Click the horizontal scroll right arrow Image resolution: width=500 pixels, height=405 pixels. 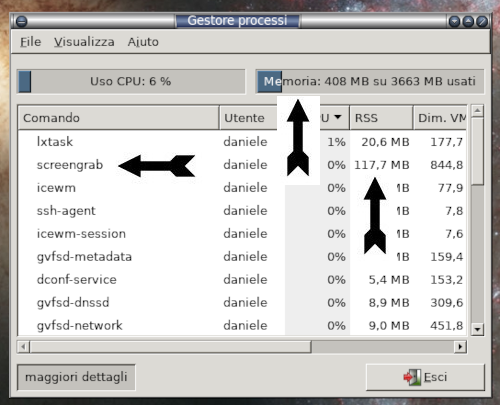pyautogui.click(x=460, y=347)
